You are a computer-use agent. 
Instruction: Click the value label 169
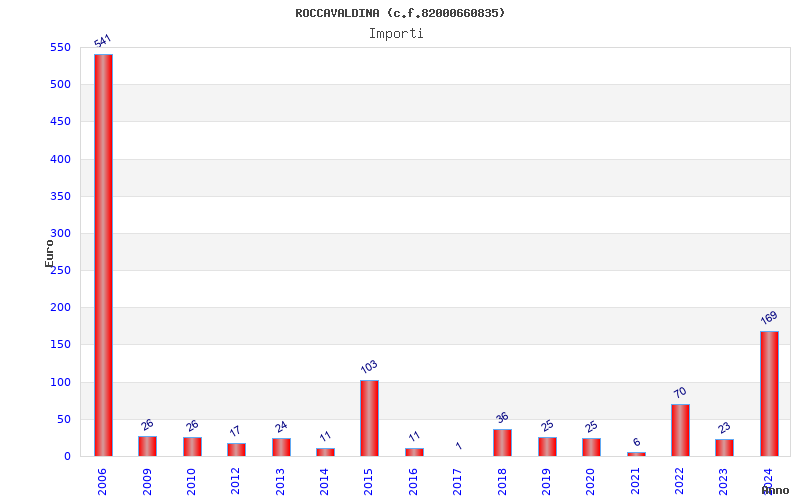[769, 318]
